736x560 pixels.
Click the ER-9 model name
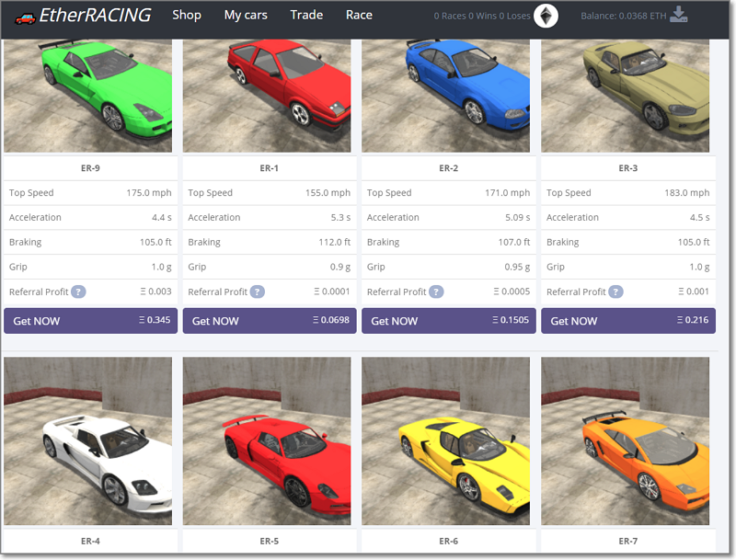click(90, 168)
